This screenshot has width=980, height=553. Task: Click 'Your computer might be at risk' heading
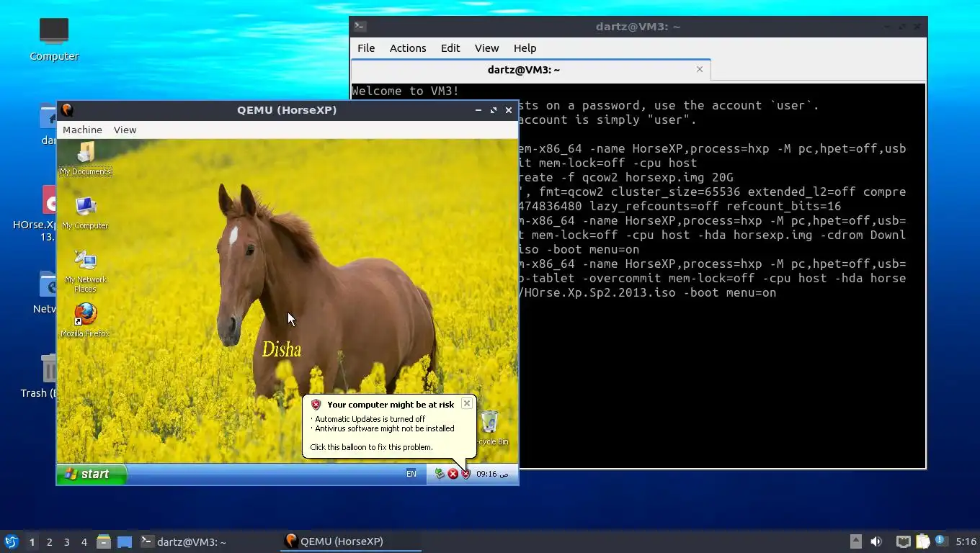(391, 405)
